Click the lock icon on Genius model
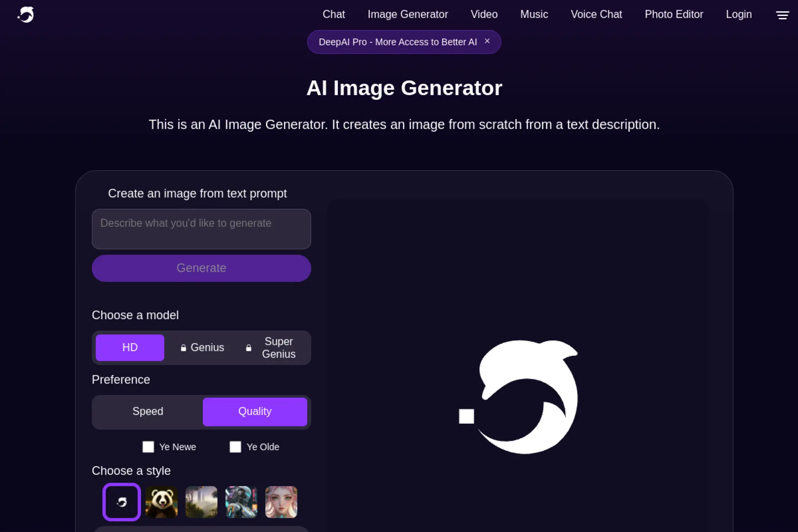This screenshot has width=798, height=532. point(183,347)
